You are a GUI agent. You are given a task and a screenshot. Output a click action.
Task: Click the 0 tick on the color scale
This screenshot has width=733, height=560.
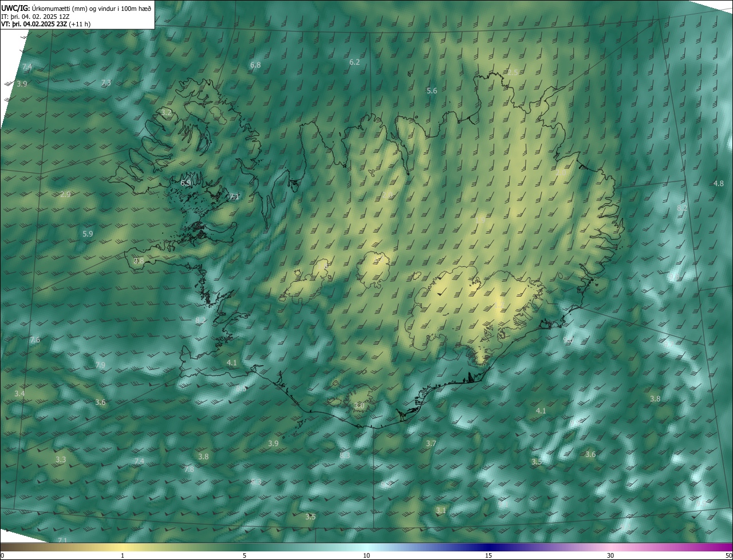tap(2, 556)
